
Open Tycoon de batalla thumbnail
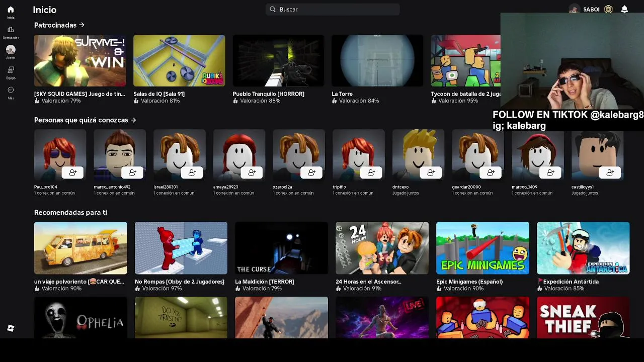click(x=465, y=61)
